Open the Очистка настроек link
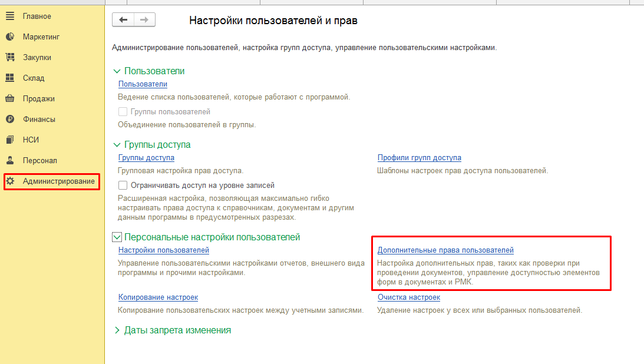 tap(408, 297)
